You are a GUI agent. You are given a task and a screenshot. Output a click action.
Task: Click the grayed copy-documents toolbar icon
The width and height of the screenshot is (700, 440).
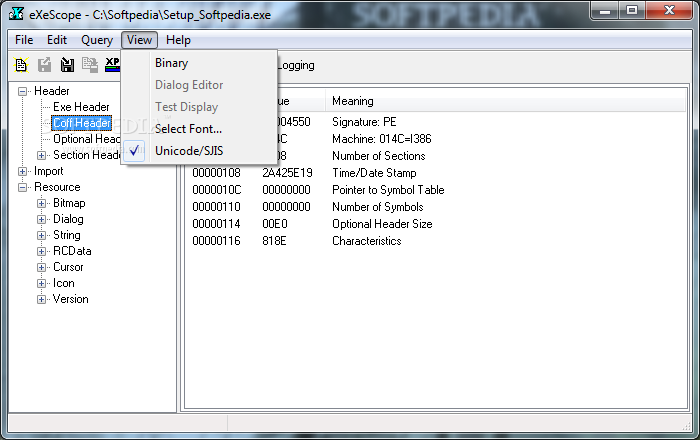[x=90, y=65]
